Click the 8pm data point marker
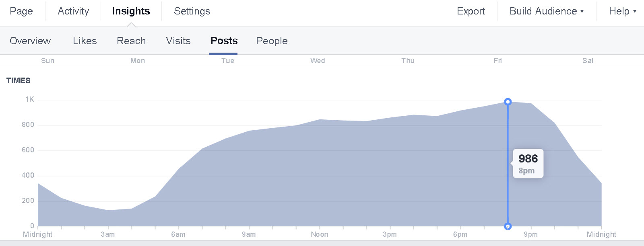 click(508, 102)
